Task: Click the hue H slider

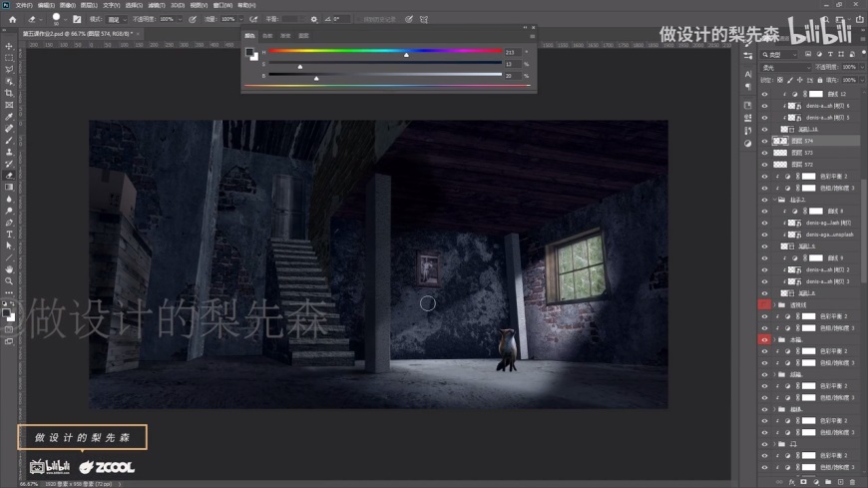Action: tap(385, 51)
